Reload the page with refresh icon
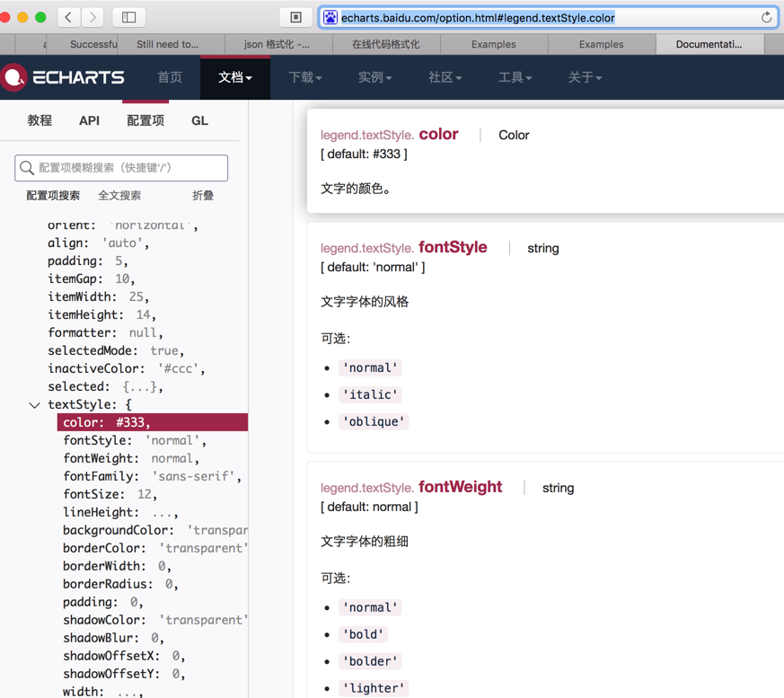The width and height of the screenshot is (784, 698). point(766,18)
